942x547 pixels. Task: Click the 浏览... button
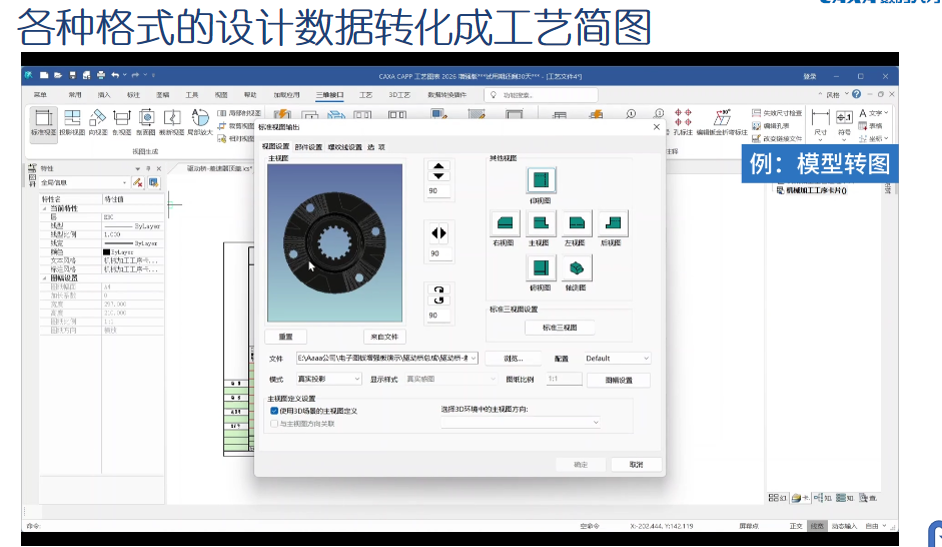(x=513, y=358)
